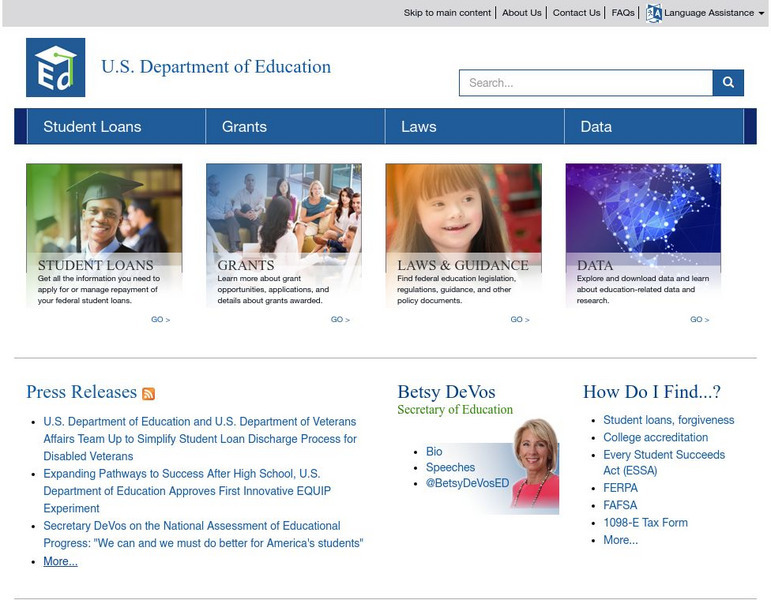Click the STUDENT LOANS card heading

coord(96,265)
